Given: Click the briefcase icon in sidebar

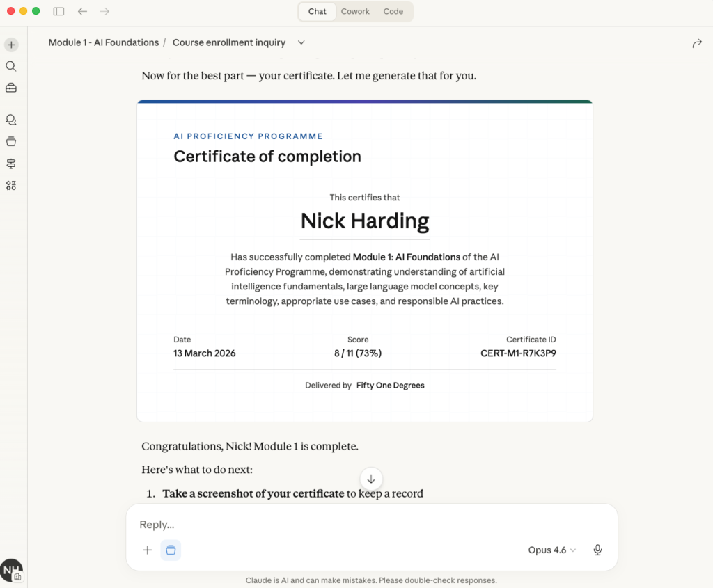Looking at the screenshot, I should [11, 88].
